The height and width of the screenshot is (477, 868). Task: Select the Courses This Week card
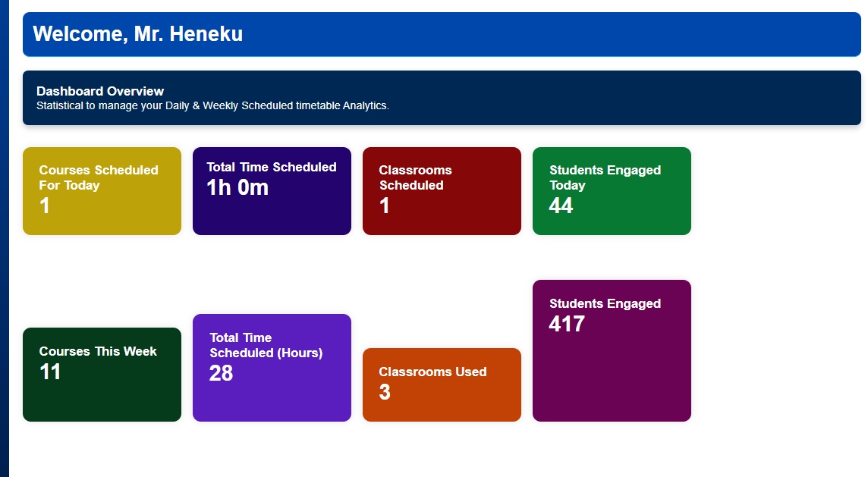click(x=102, y=375)
